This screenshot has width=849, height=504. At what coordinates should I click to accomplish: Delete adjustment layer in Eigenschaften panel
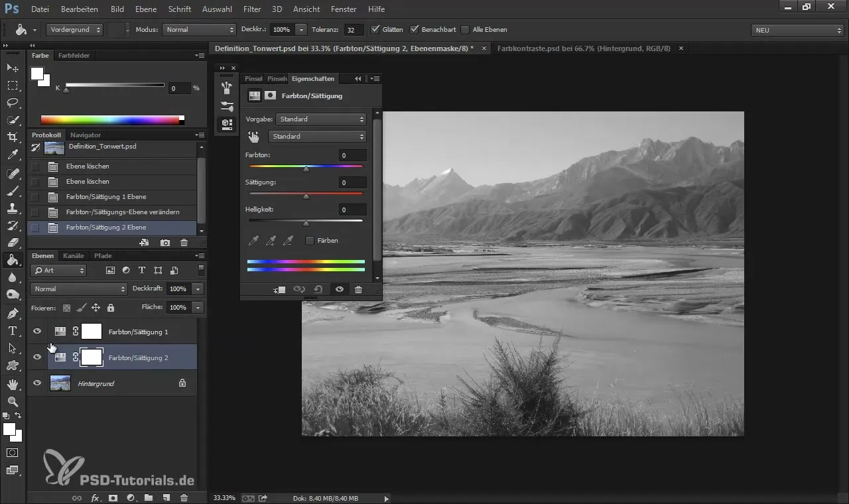click(x=358, y=289)
